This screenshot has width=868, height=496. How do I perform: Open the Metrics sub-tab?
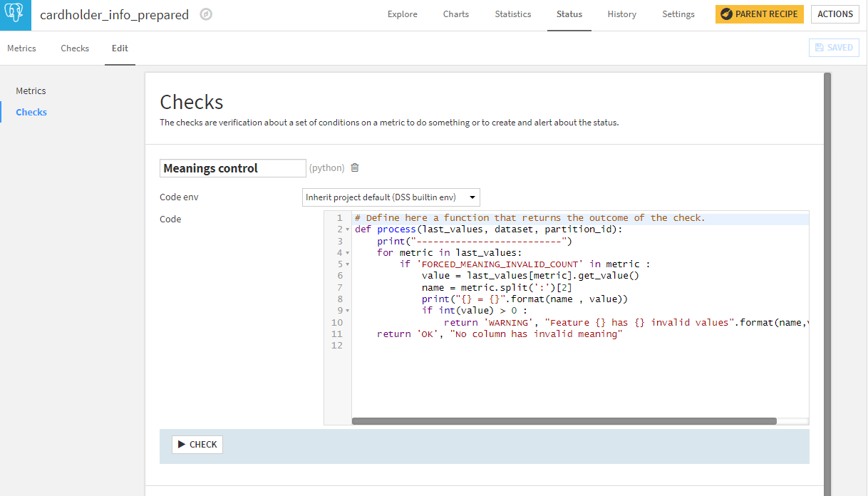(21, 48)
